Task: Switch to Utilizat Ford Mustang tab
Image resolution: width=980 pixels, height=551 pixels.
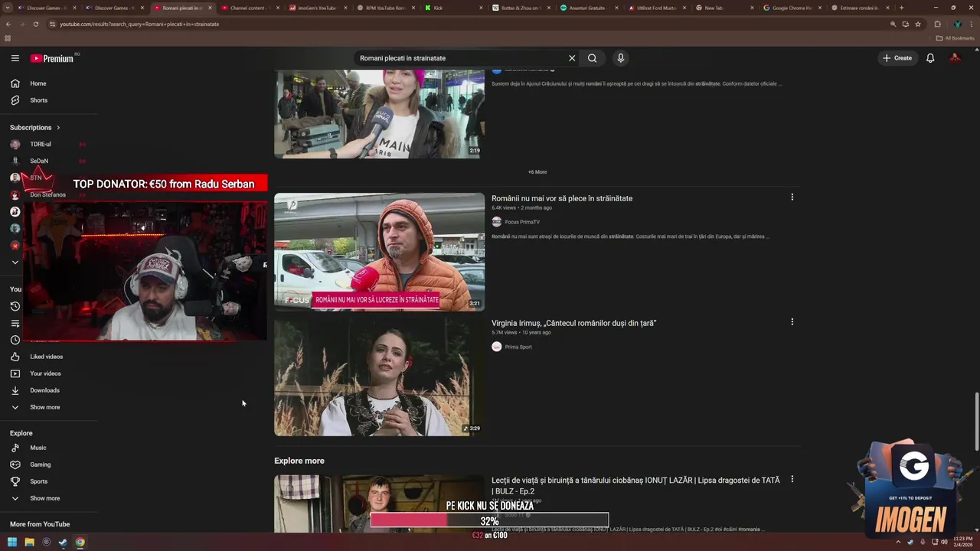Action: [655, 8]
